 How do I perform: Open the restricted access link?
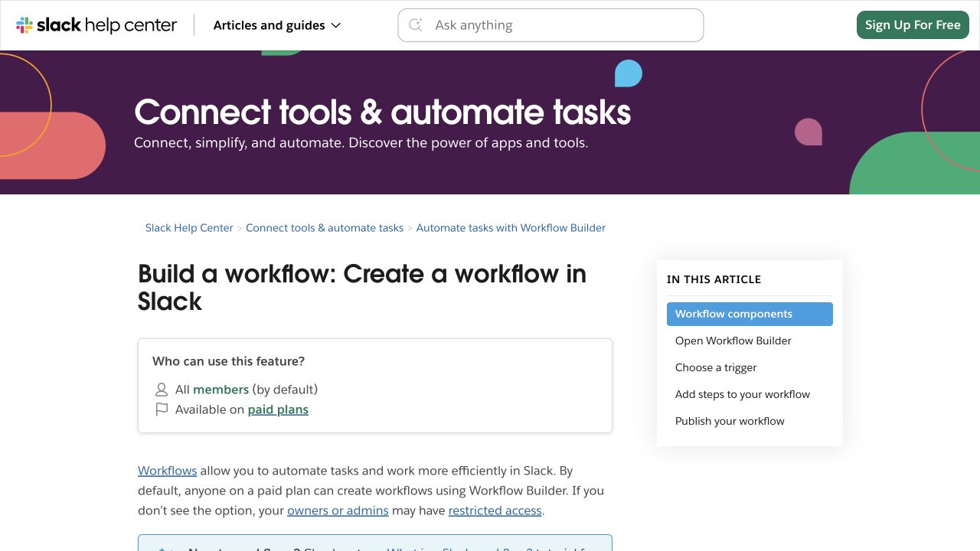(495, 510)
